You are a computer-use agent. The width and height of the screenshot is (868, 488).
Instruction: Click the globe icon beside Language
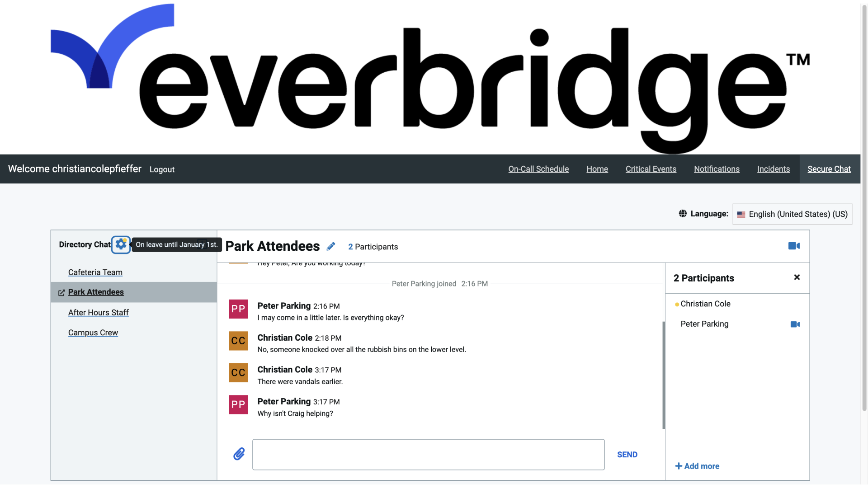[x=683, y=213]
